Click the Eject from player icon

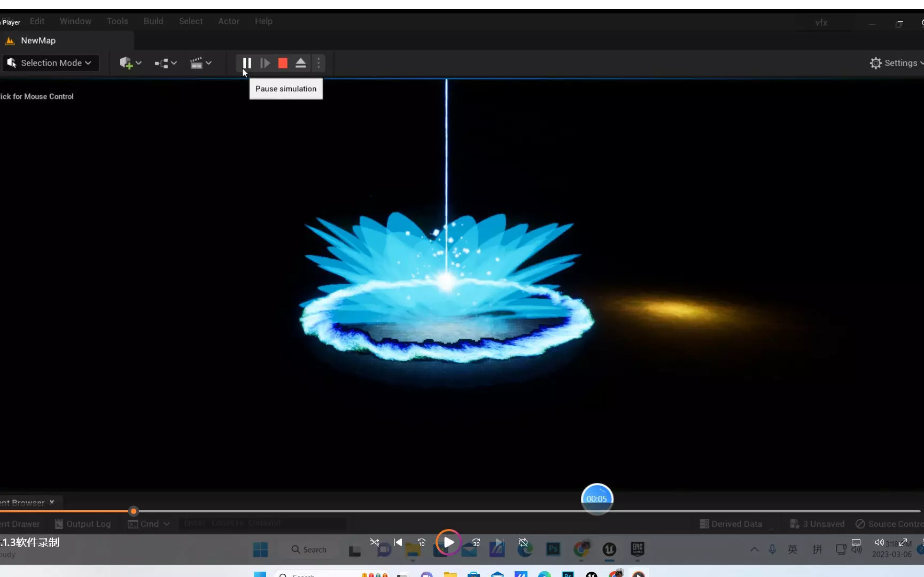301,63
